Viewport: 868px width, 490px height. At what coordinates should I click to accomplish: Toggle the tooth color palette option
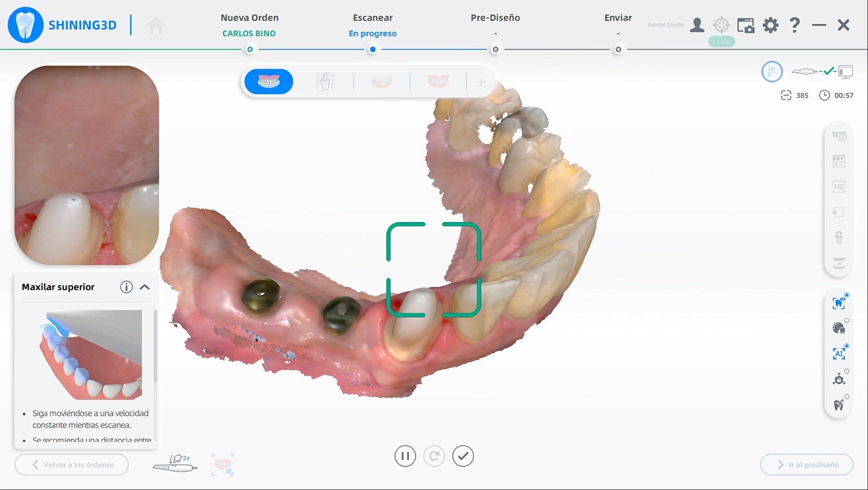(838, 328)
